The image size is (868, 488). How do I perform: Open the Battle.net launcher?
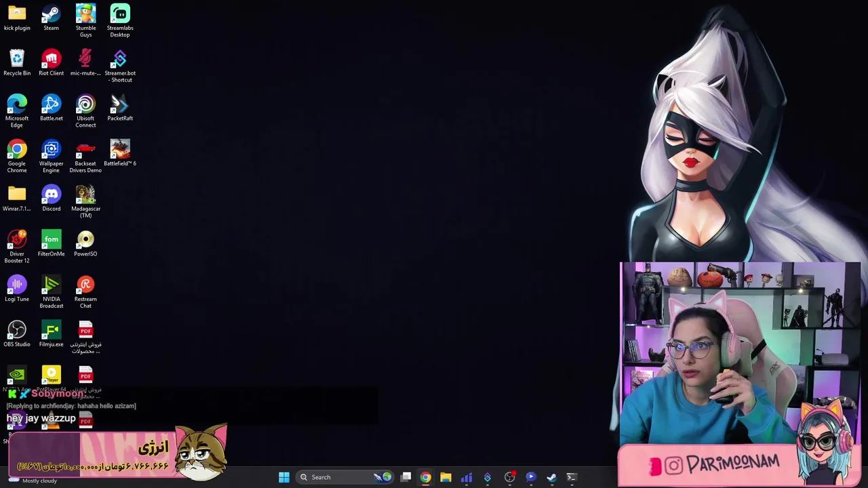51,108
